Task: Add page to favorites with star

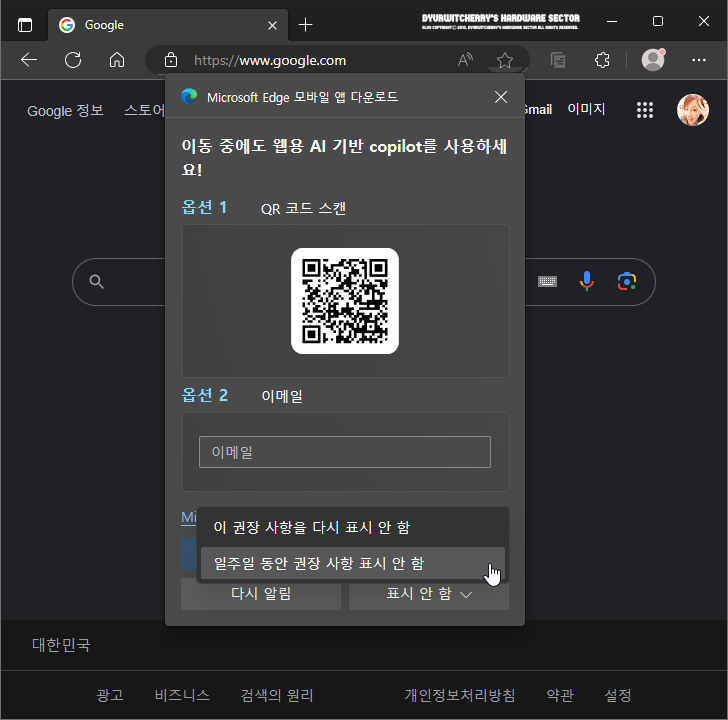Action: coord(505,60)
